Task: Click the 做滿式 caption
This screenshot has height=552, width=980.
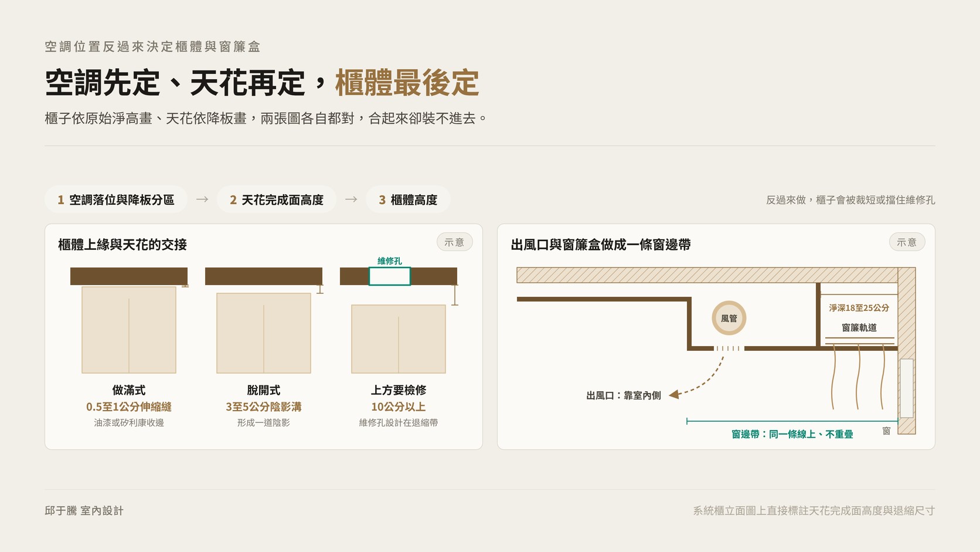Action: click(x=129, y=390)
